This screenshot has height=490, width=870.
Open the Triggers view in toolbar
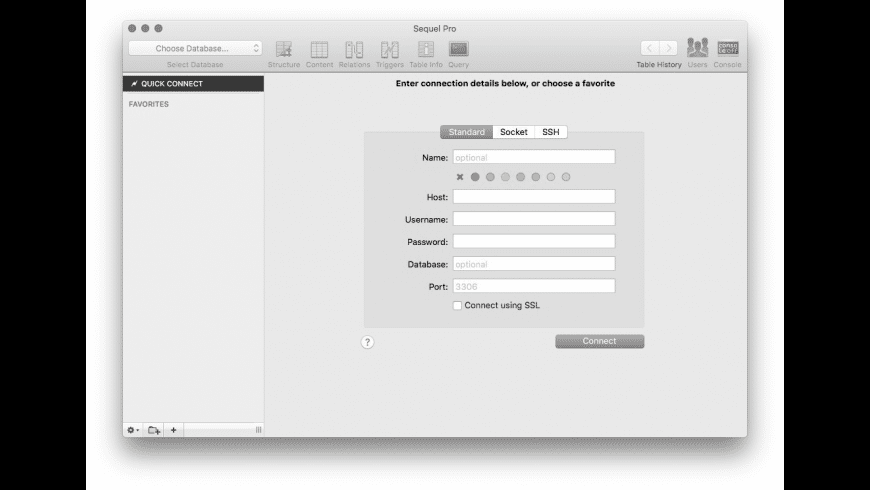pyautogui.click(x=390, y=54)
